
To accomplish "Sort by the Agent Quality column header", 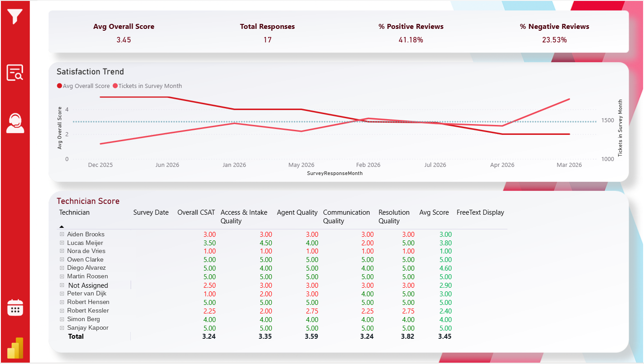I will click(x=297, y=212).
